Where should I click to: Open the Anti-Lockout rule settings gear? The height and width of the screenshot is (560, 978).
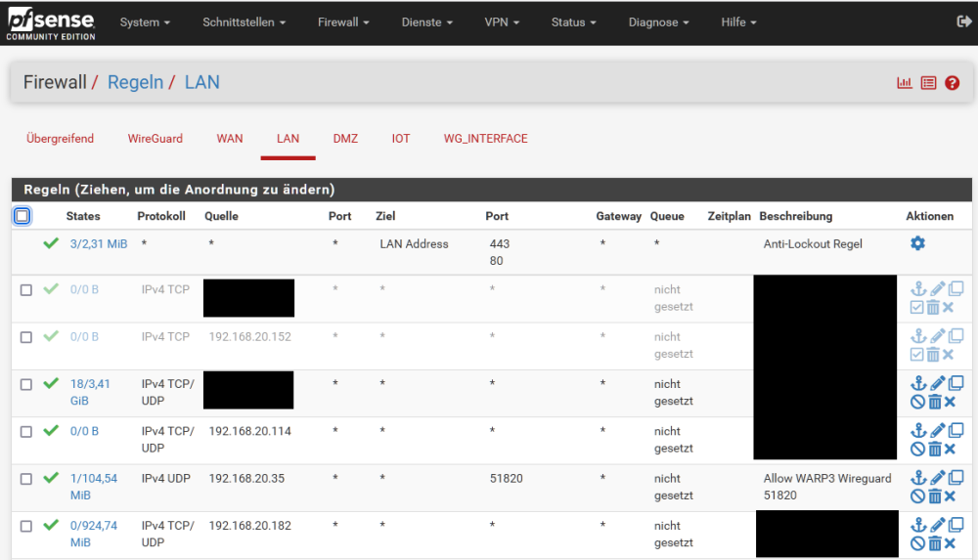(917, 243)
